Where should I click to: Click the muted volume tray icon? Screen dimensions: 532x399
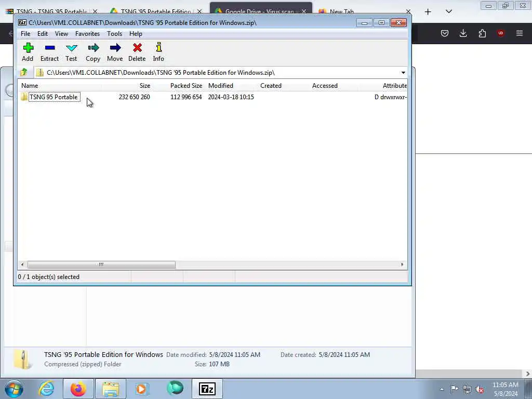[x=480, y=390]
